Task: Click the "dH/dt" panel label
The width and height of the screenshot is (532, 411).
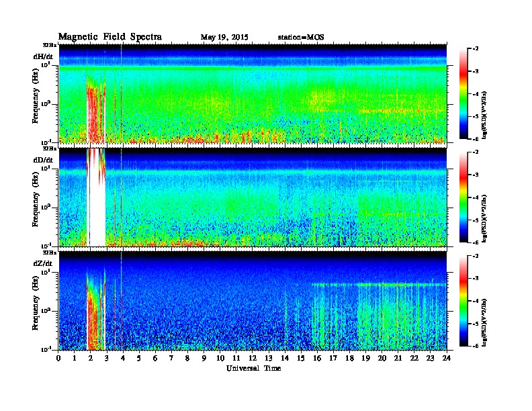Action: point(43,56)
